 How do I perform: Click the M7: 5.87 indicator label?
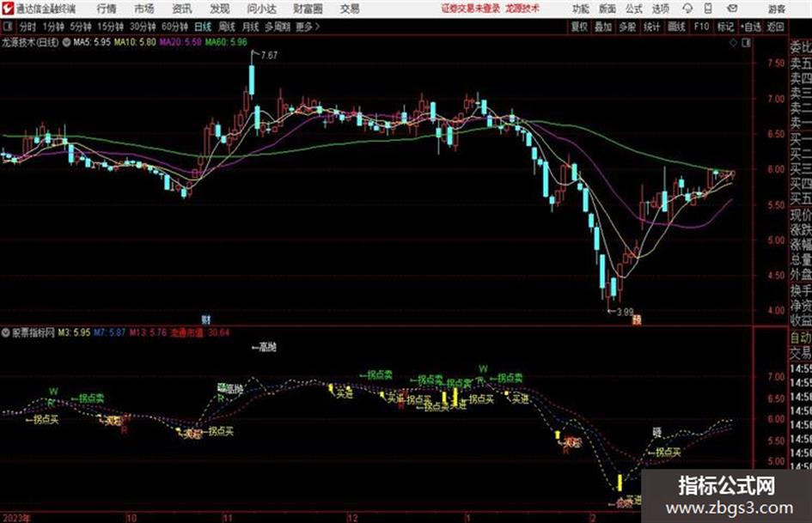109,332
